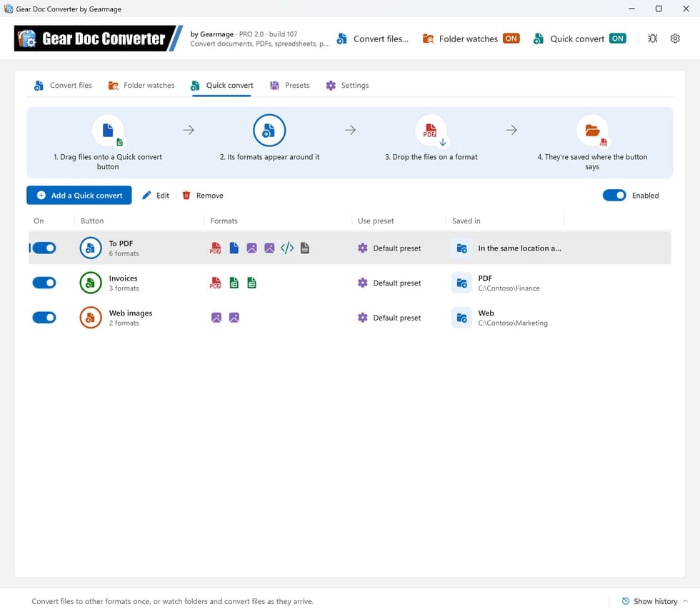Click the blue document format icon in To PDF row
Viewport: 700px width, 614px height.
coord(234,248)
